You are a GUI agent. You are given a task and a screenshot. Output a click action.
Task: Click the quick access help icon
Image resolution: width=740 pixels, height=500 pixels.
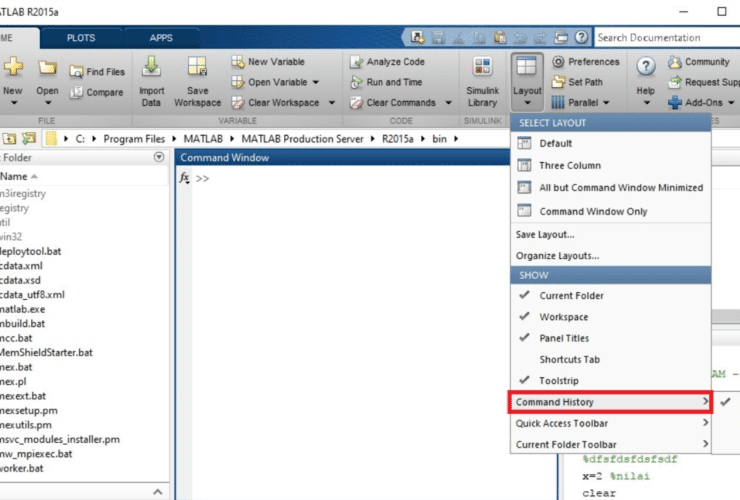tap(581, 37)
